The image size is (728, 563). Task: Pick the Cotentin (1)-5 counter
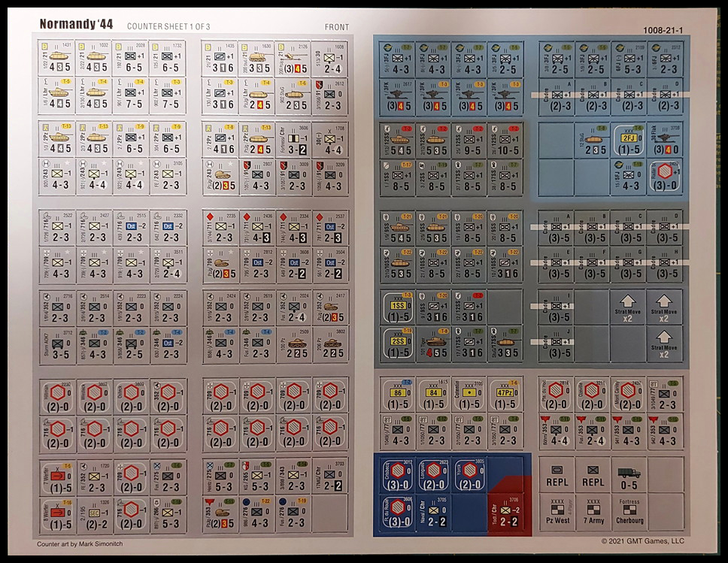(469, 395)
